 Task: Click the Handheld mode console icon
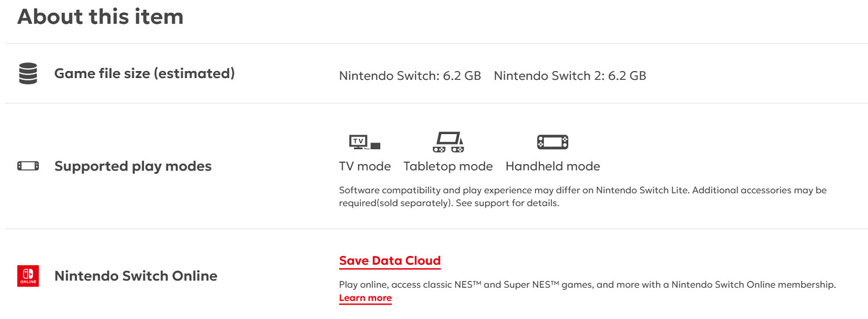(553, 142)
